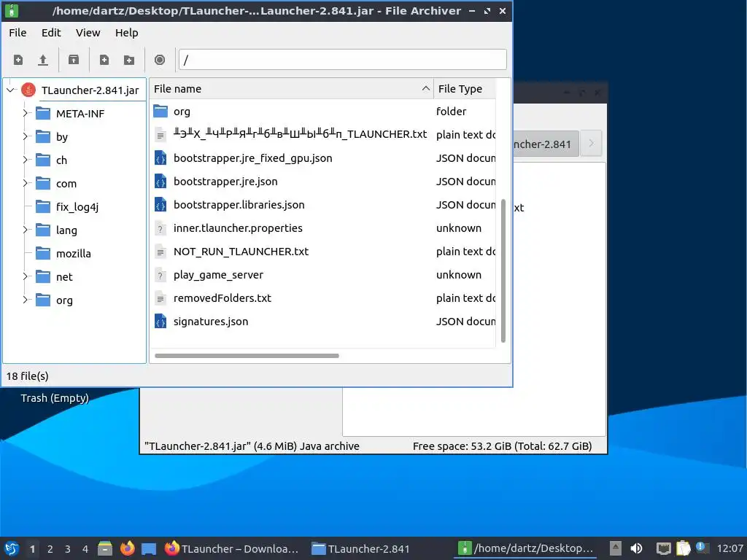747x560 pixels.
Task: Open the file manager taskbar launcher
Action: coord(105,548)
